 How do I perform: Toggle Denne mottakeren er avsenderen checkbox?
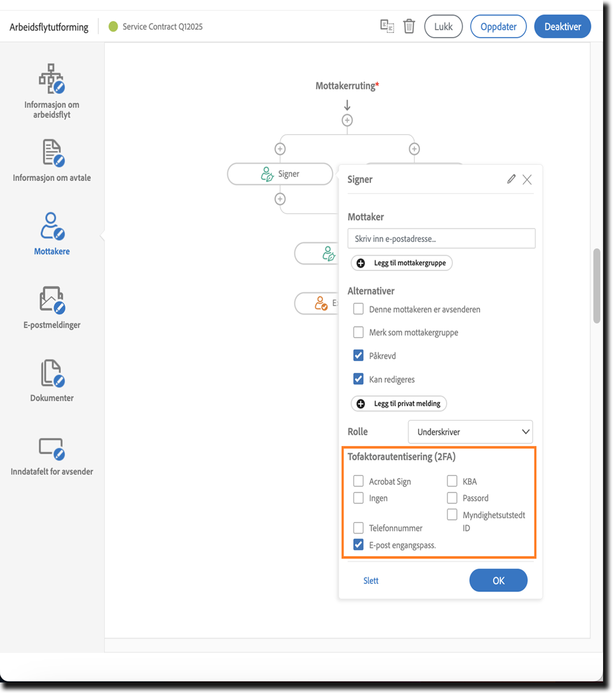coord(358,309)
